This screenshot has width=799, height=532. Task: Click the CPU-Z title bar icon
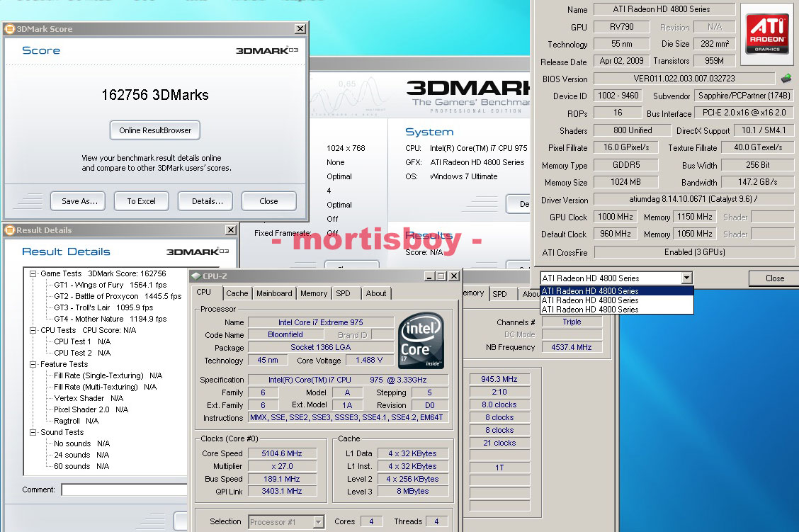(x=196, y=276)
